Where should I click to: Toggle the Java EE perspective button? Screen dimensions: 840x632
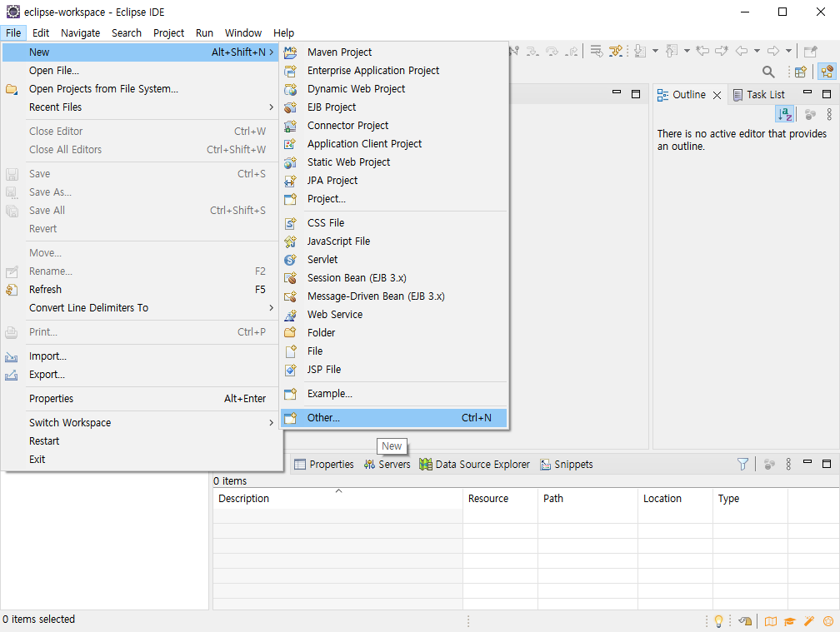point(827,71)
